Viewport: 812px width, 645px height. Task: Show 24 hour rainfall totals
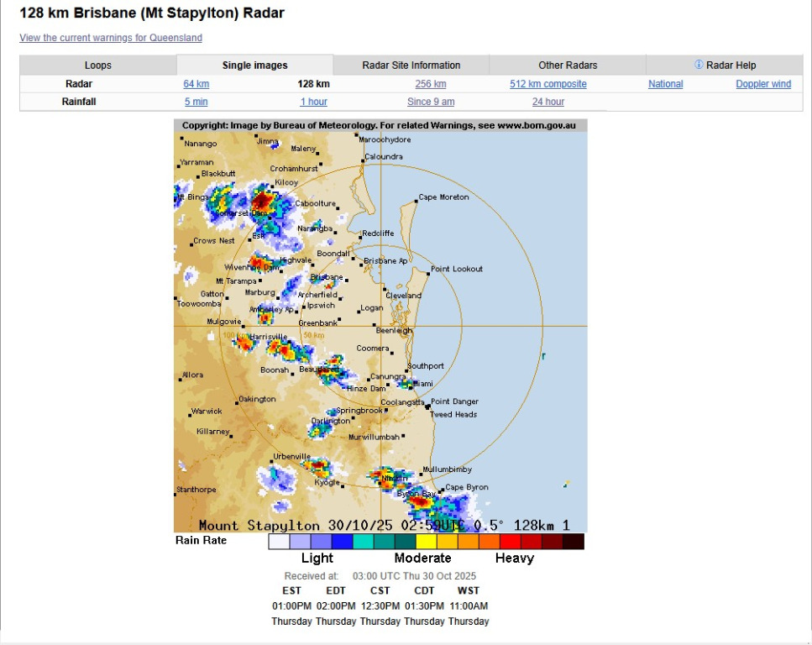click(x=547, y=102)
